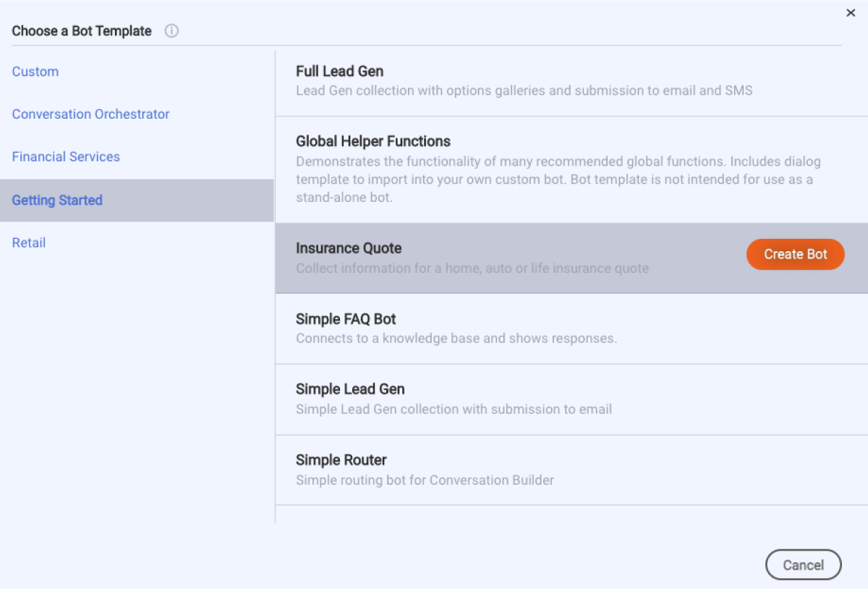Click the info icon beside Choose a Bot Template

pos(171,31)
